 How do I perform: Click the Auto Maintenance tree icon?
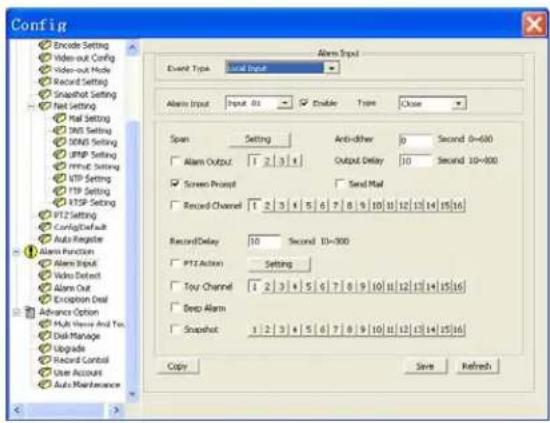coord(45,384)
